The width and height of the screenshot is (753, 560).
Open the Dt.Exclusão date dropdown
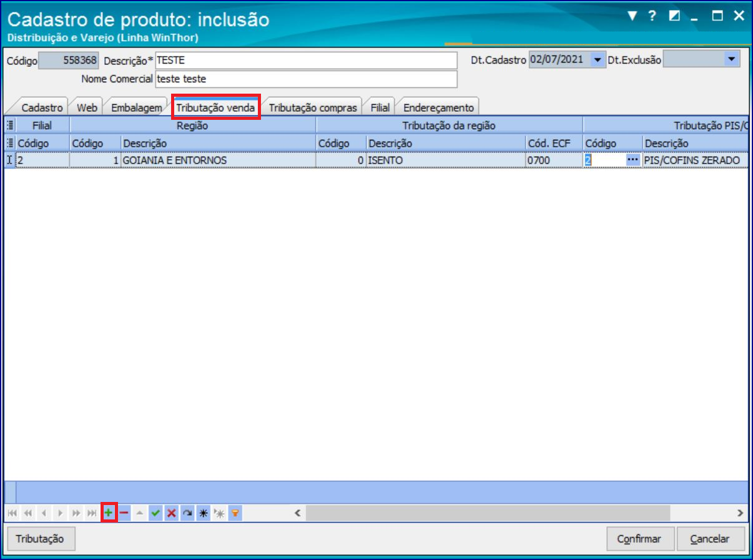(x=732, y=60)
